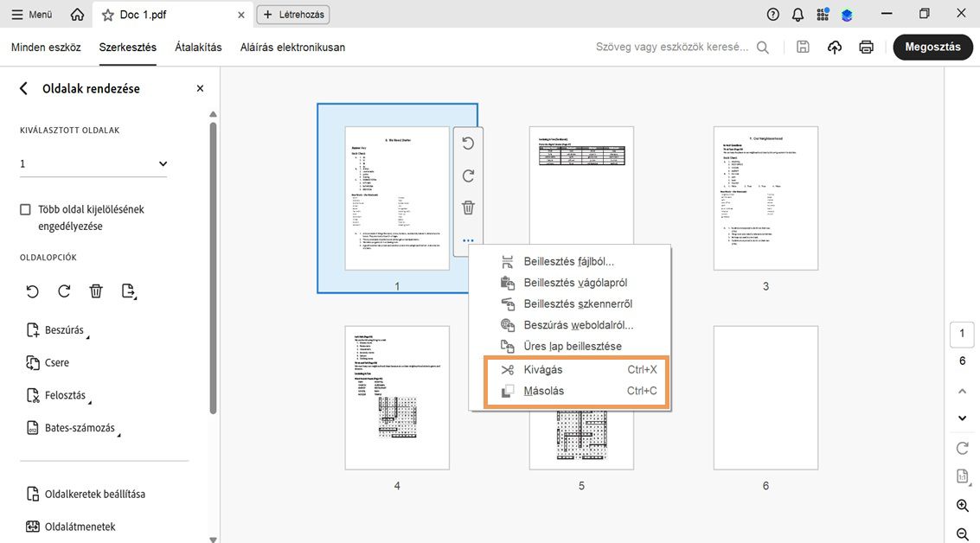The image size is (980, 543).
Task: Open the Átalakítás tab
Action: pyautogui.click(x=198, y=48)
